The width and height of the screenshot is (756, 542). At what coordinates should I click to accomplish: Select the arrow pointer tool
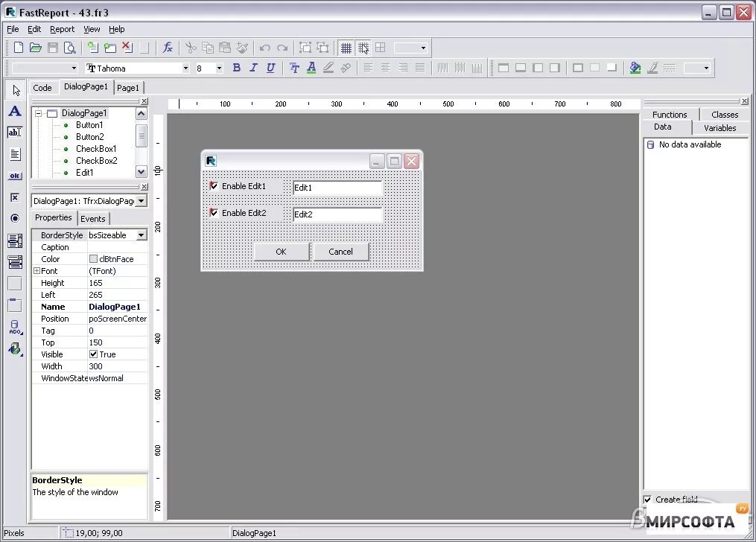(x=16, y=90)
